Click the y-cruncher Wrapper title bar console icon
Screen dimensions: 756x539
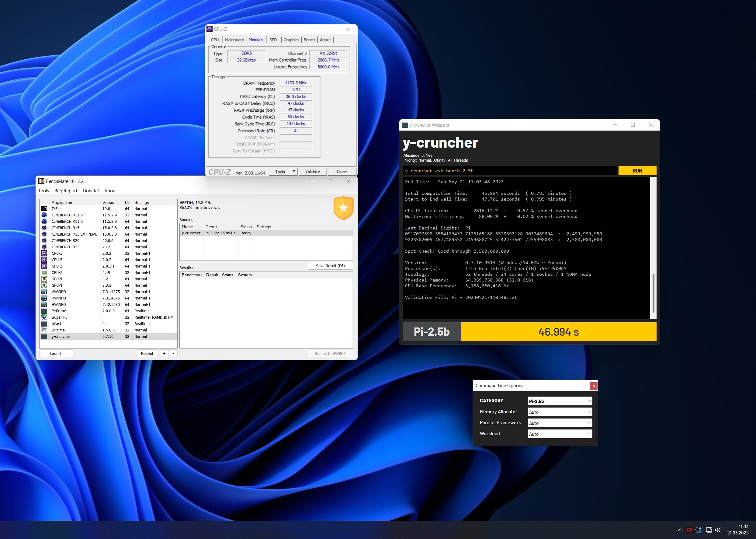pyautogui.click(x=405, y=125)
